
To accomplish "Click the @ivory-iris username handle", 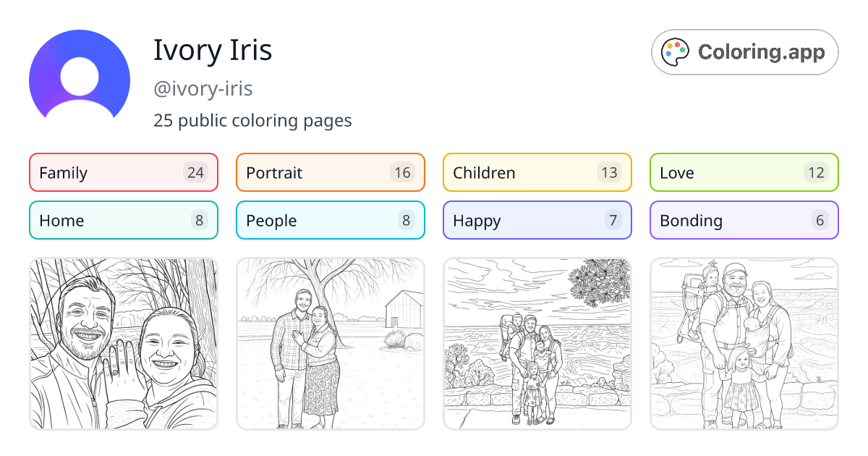I will click(x=203, y=88).
